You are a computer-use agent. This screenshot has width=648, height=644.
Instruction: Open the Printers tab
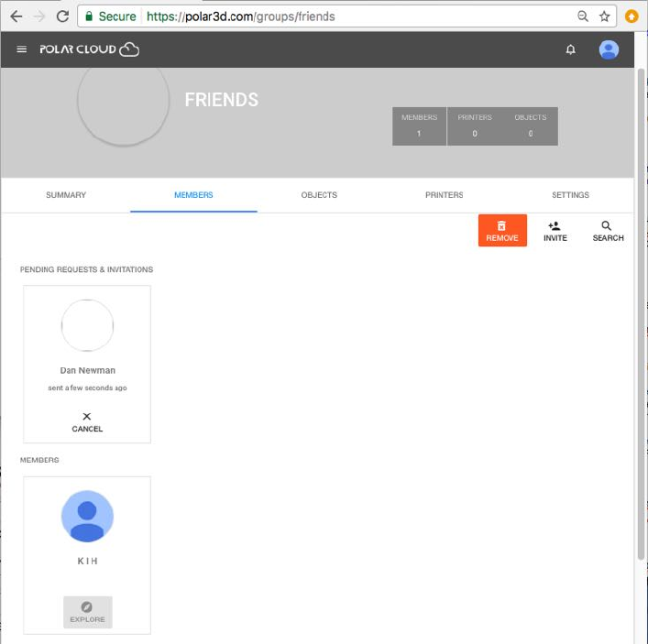coord(445,195)
